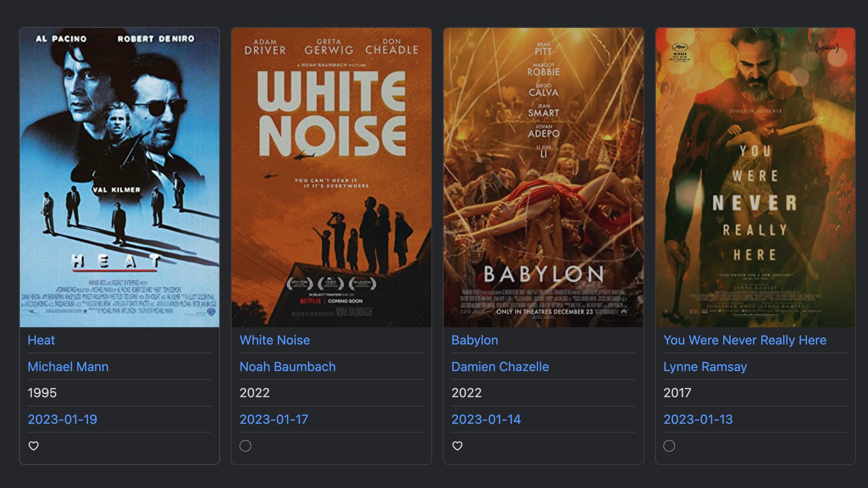
Task: Open You Were Never Really Here title link
Action: coord(745,340)
